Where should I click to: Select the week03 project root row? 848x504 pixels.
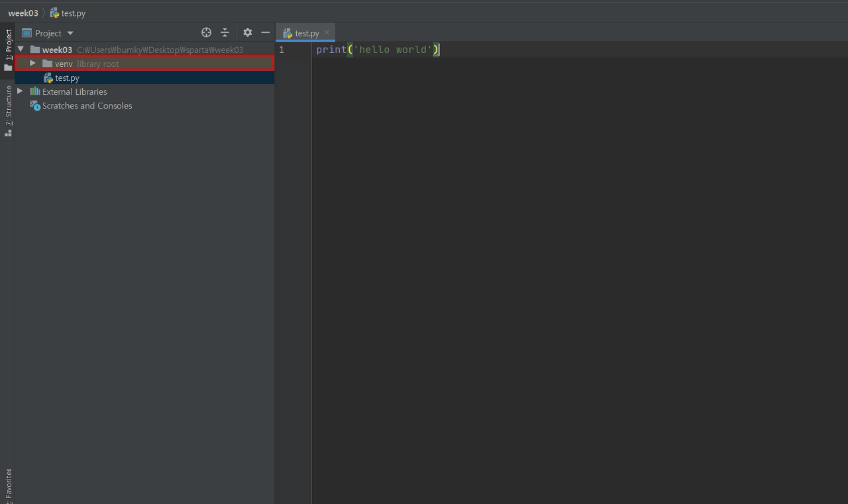tap(145, 50)
